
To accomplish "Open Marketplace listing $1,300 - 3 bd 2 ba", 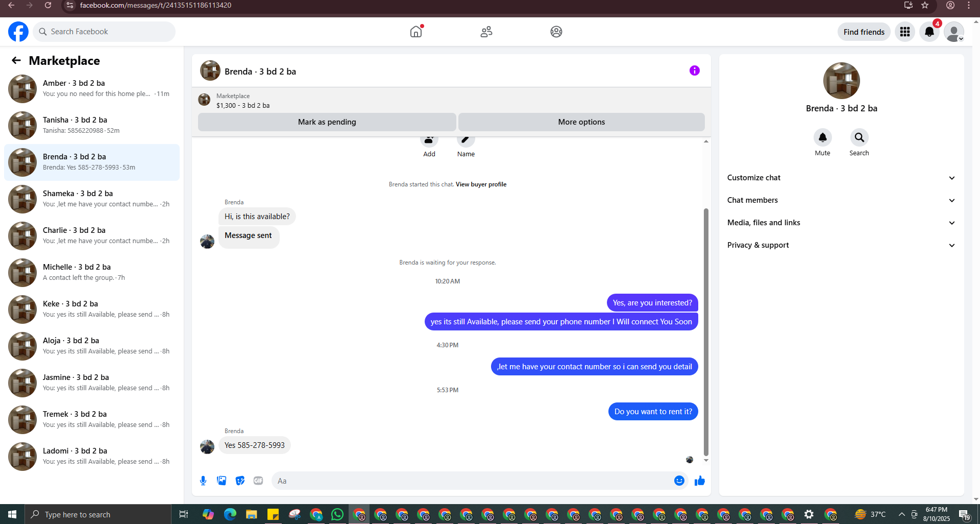I will point(243,105).
